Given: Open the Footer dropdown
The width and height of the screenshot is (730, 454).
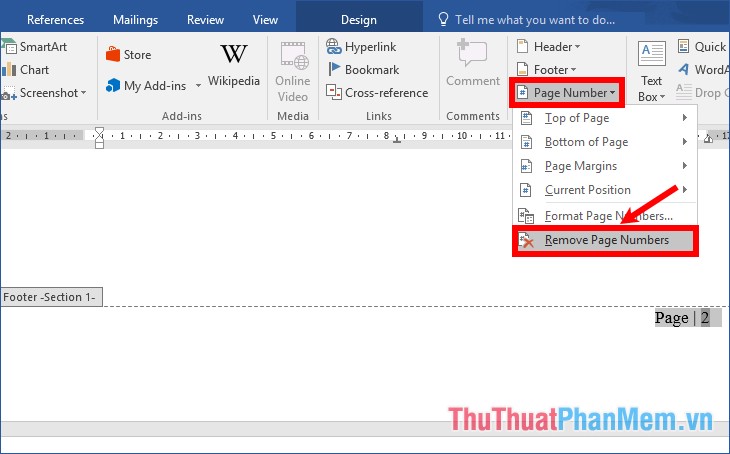Looking at the screenshot, I should (x=547, y=69).
